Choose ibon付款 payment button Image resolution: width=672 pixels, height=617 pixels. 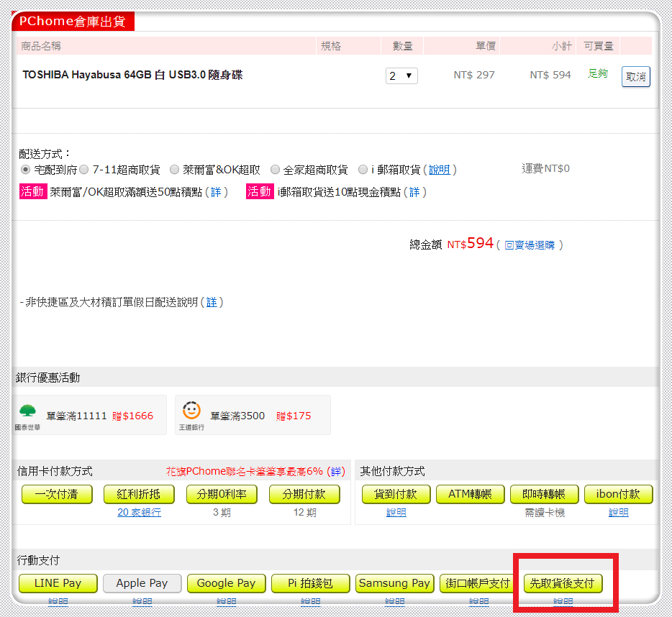(x=619, y=495)
